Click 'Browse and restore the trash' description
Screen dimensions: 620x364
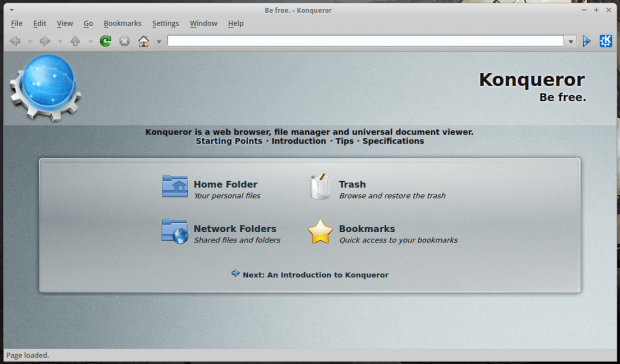[x=392, y=196]
